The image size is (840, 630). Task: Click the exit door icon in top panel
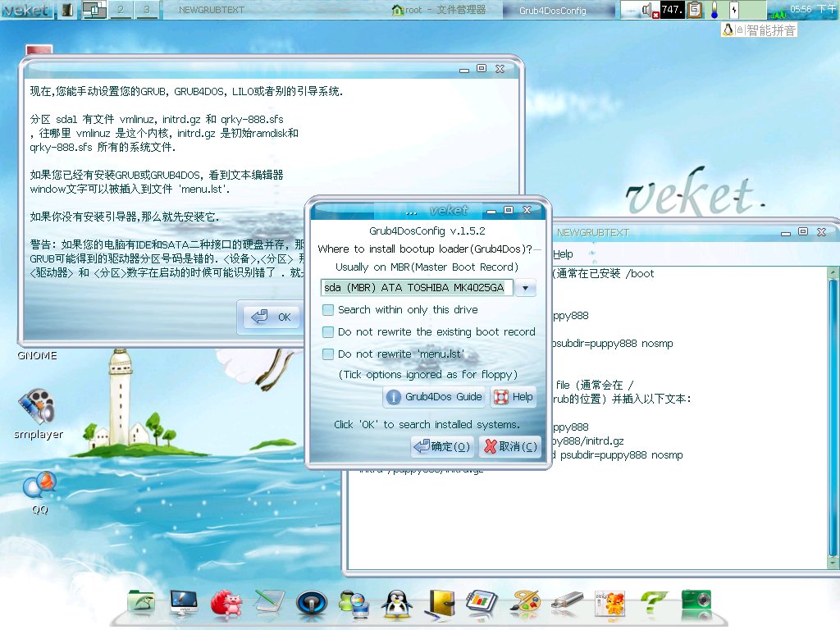tap(67, 10)
